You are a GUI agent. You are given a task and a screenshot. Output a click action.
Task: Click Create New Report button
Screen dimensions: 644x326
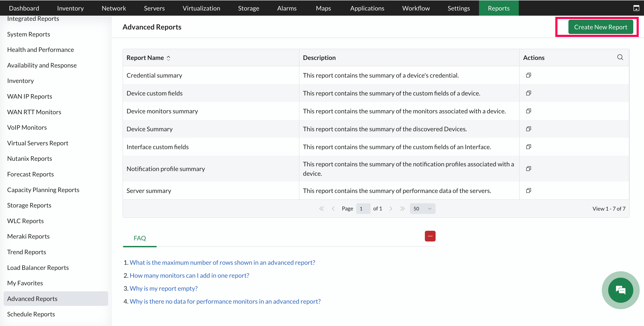point(600,27)
